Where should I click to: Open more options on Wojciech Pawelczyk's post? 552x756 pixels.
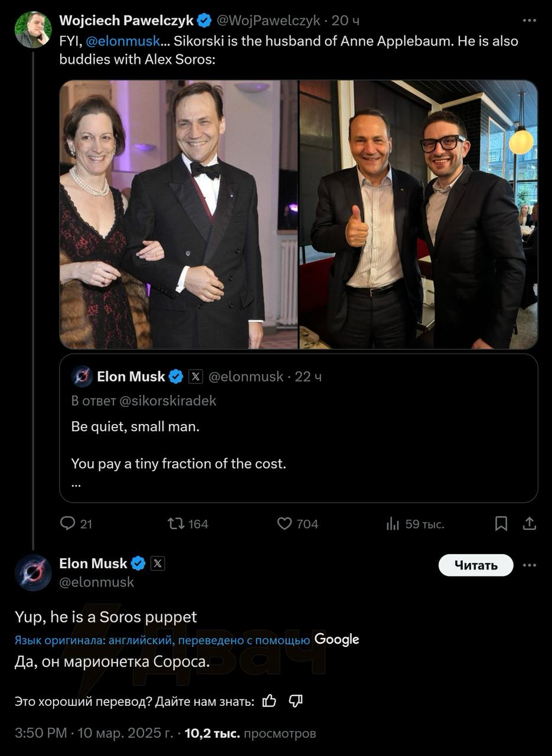pos(530,20)
